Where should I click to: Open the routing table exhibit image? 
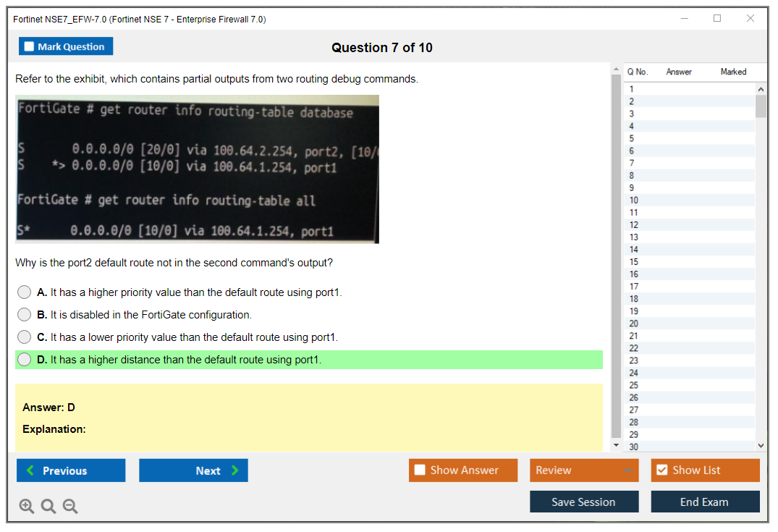(x=197, y=169)
